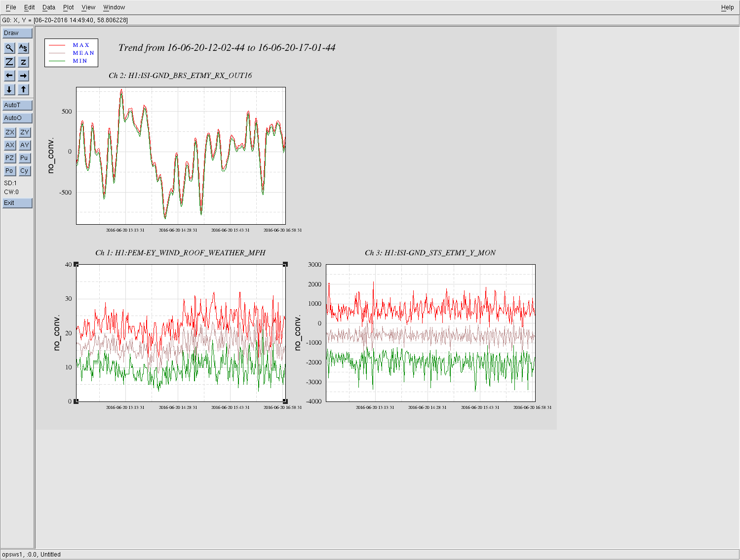Screen dimensions: 740x560
Task: Click the no_conv. y-axis label of Ch 1
Action: point(57,333)
